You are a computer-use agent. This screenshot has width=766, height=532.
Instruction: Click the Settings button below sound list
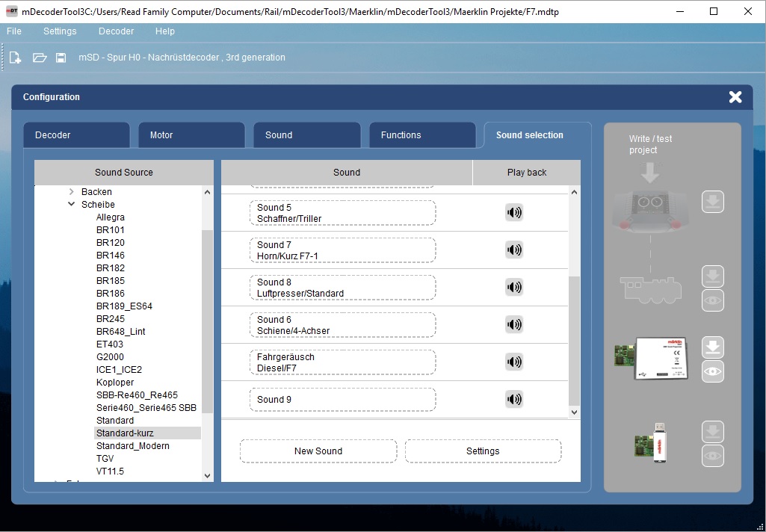[x=483, y=451]
